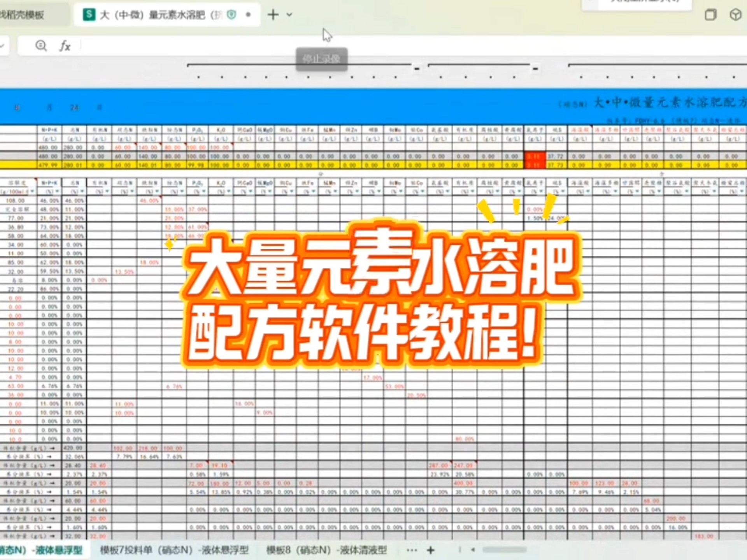Image resolution: width=747 pixels, height=560 pixels.
Task: Switch to sheet 模板8（硝态N）-液体清液型
Action: [x=326, y=550]
